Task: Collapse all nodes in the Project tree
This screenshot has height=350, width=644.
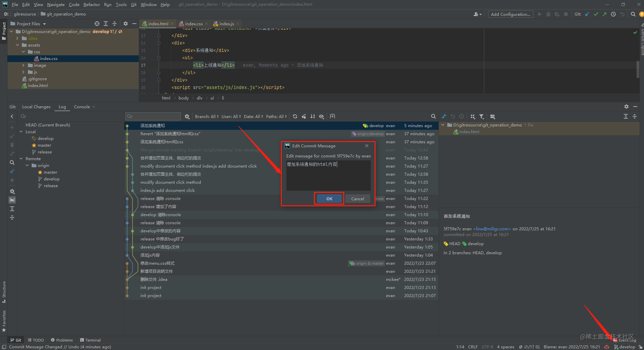Action: pyautogui.click(x=115, y=24)
